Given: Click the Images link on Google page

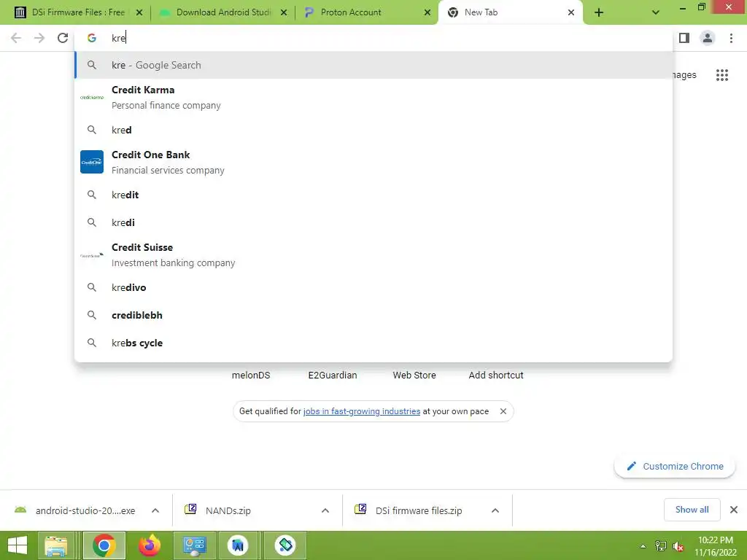Looking at the screenshot, I should tap(685, 75).
